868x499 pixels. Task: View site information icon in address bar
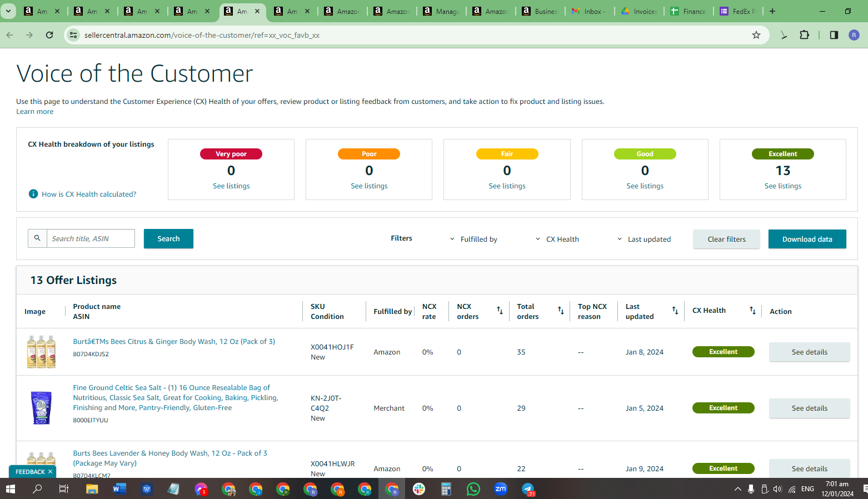pyautogui.click(x=73, y=35)
